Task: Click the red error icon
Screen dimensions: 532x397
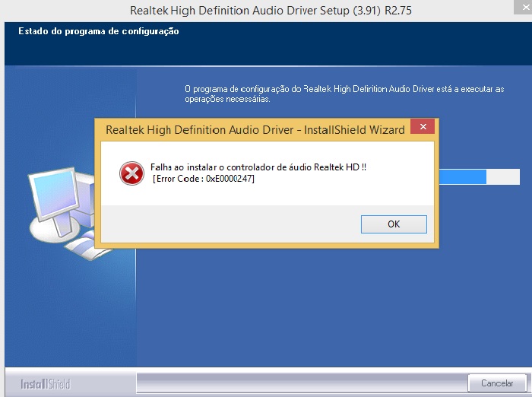Action: click(x=131, y=173)
